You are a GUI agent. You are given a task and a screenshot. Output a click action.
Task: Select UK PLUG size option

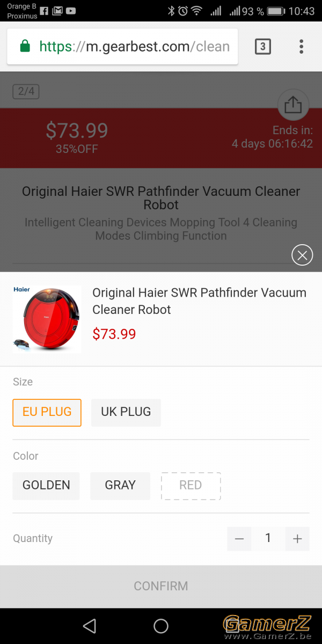(126, 412)
